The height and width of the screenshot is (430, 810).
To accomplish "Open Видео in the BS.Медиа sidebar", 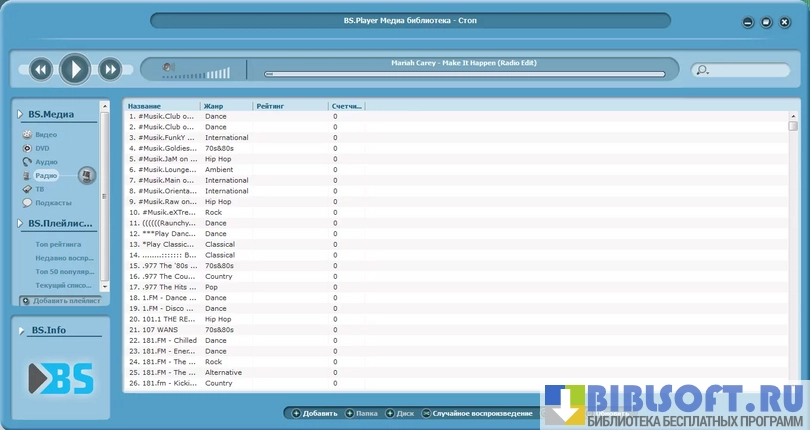I will [46, 134].
